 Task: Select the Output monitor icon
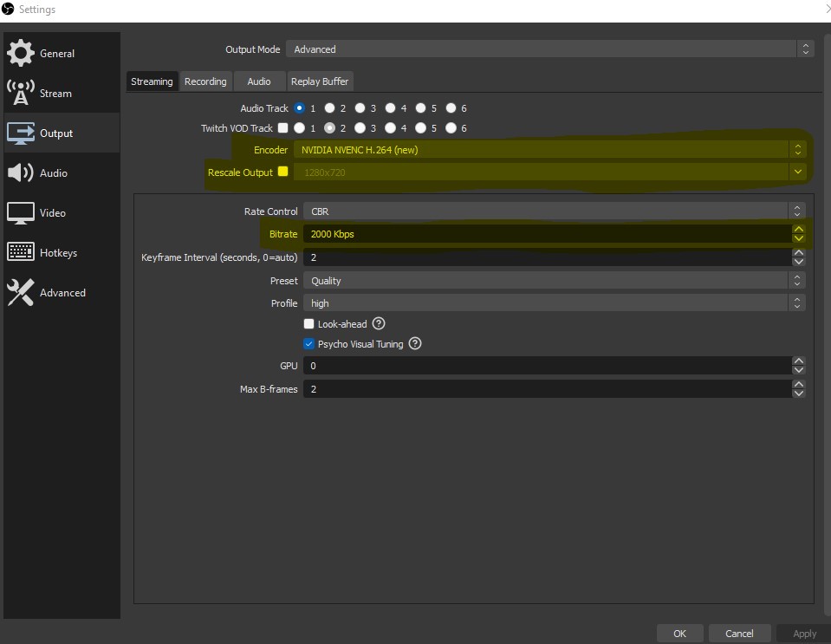(20, 133)
